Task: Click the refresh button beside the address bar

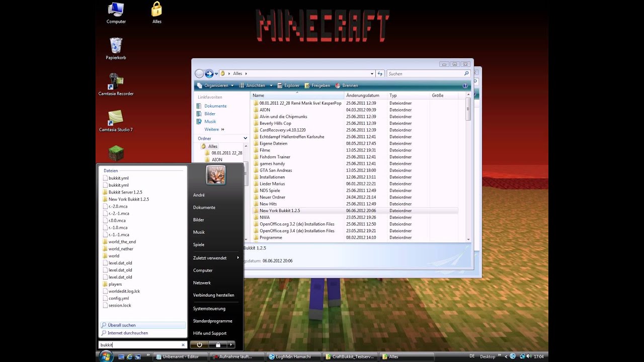Action: click(380, 73)
